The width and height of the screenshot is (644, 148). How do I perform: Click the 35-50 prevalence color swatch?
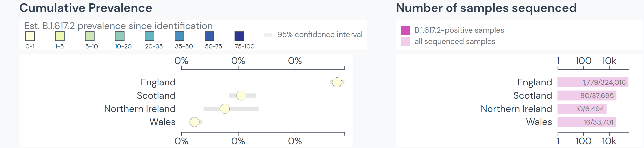pyautogui.click(x=180, y=36)
